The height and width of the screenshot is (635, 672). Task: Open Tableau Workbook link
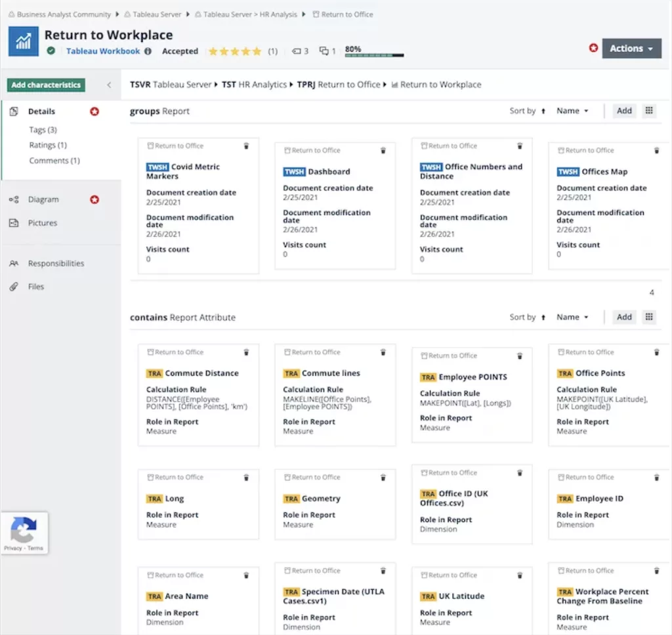(103, 51)
